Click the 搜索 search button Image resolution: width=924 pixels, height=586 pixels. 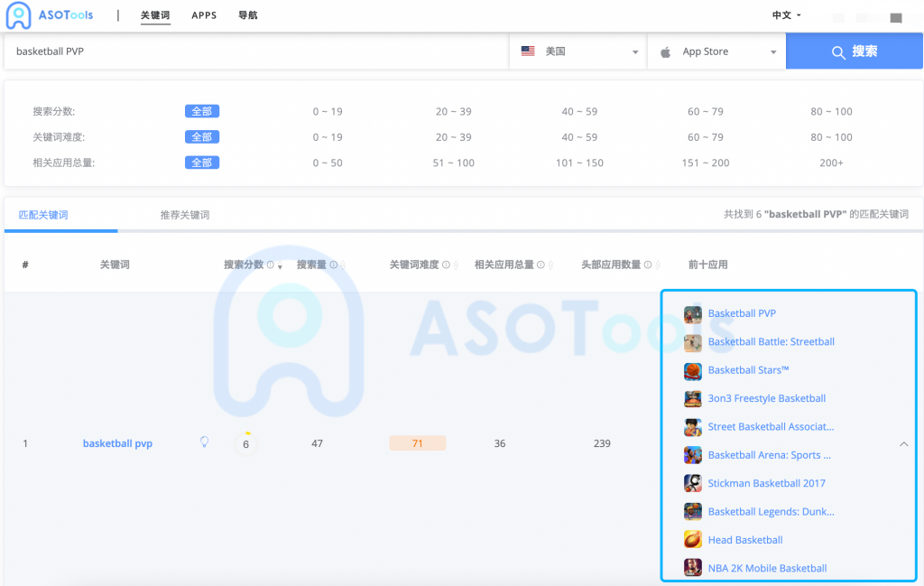coord(855,51)
